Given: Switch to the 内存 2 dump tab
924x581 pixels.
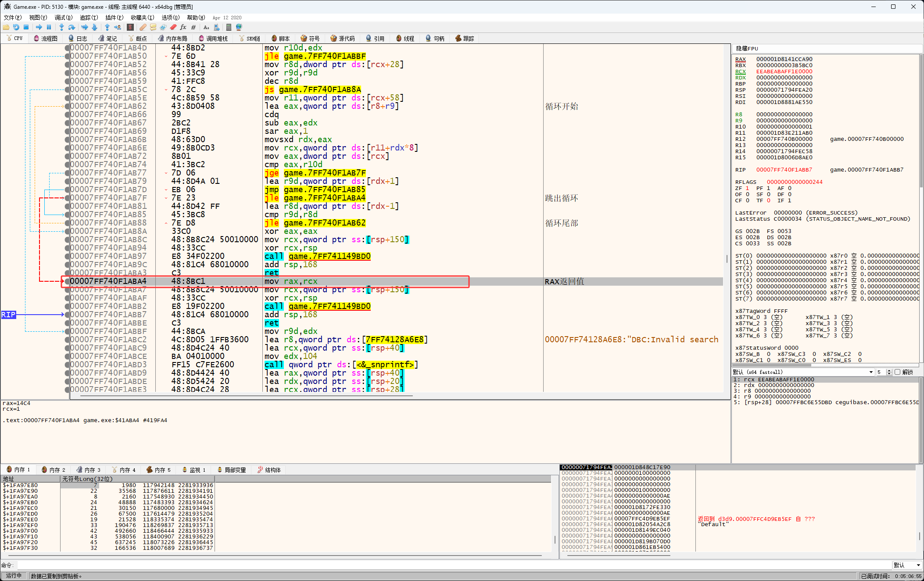Looking at the screenshot, I should coord(54,470).
